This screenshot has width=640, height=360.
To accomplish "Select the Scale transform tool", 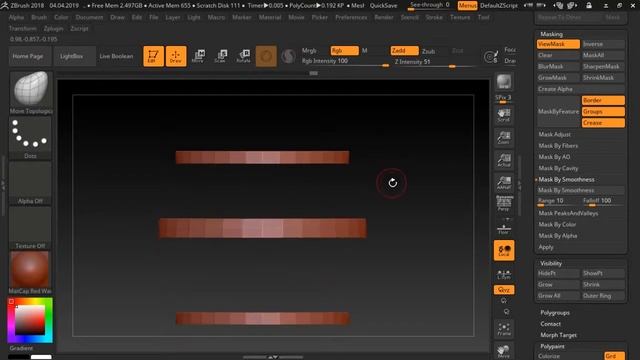I will pyautogui.click(x=220, y=56).
